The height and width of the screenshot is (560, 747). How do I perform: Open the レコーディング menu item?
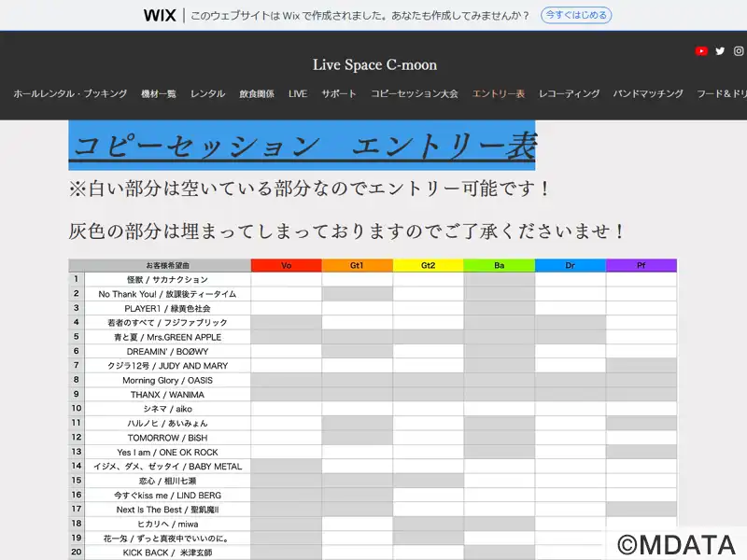click(x=569, y=94)
